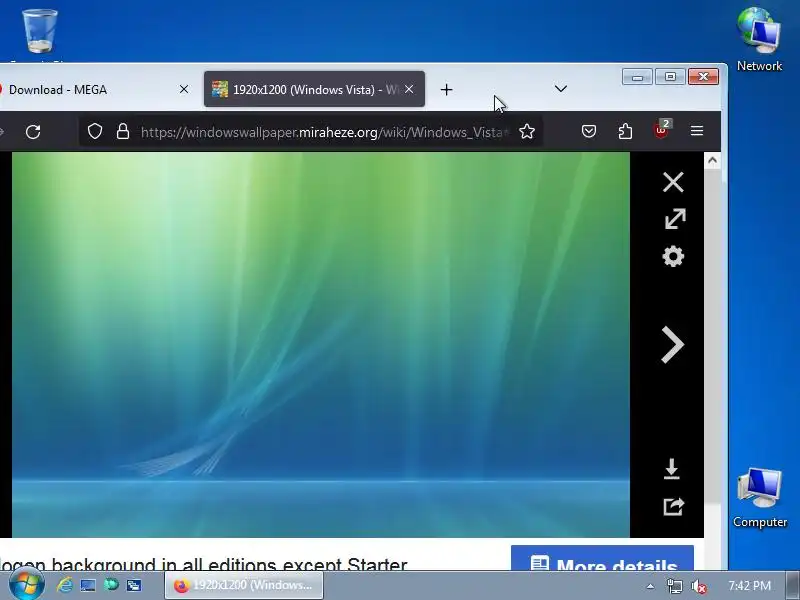Open the Extensions menu

[x=625, y=132]
